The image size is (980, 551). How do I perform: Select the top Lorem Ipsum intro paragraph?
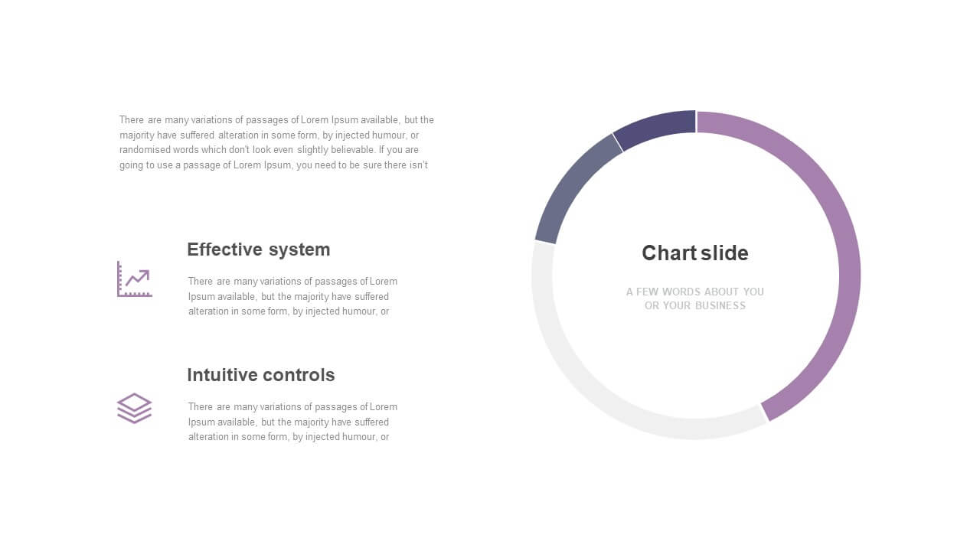276,142
